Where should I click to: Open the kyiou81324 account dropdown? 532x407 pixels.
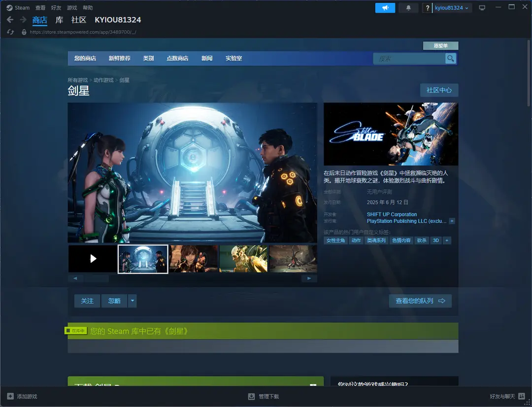point(452,8)
